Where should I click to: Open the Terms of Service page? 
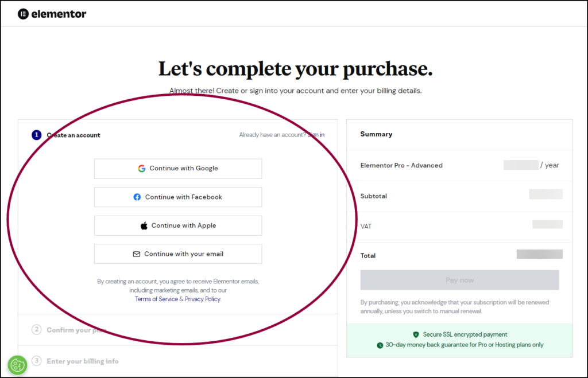point(157,299)
